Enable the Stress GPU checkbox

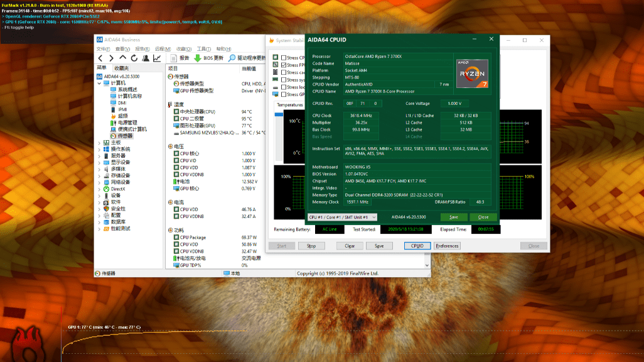pos(283,95)
